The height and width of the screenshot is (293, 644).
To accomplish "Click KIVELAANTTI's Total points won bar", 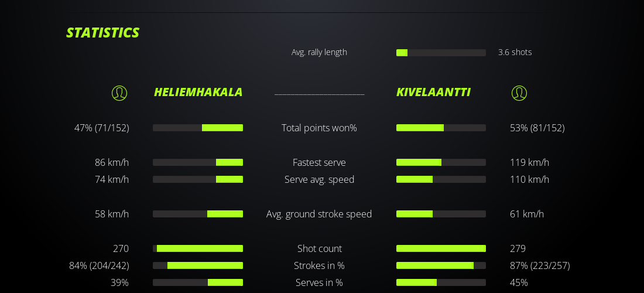I will 441,128.
